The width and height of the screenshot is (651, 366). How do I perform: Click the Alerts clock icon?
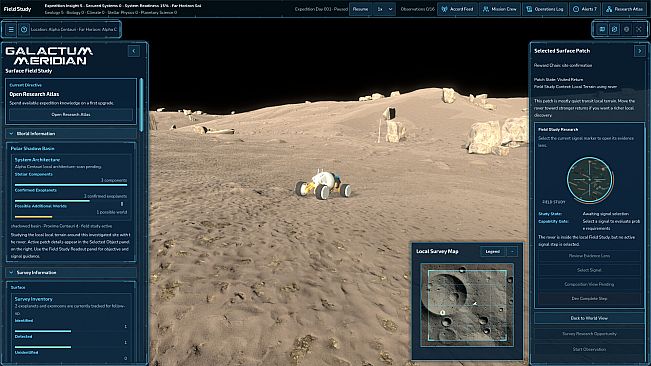(x=575, y=9)
